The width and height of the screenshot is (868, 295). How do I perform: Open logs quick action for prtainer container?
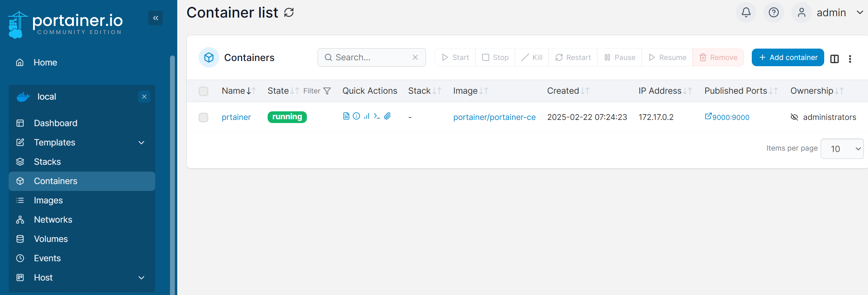click(x=346, y=116)
